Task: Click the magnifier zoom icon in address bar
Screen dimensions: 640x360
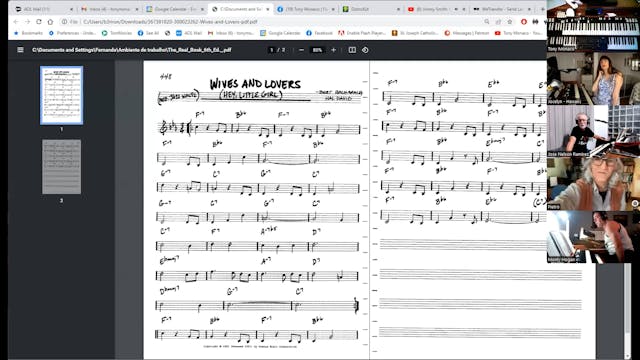Action: [487, 22]
